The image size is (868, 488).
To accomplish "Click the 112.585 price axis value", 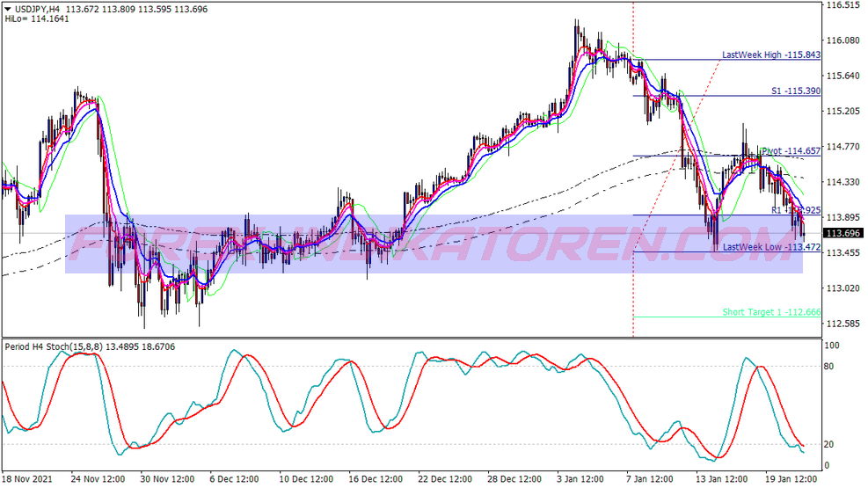I will [x=843, y=324].
